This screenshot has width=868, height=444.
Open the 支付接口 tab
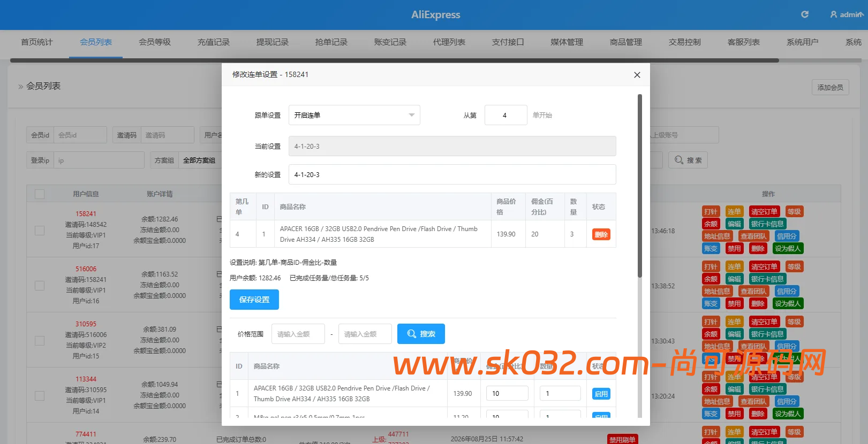click(x=508, y=42)
